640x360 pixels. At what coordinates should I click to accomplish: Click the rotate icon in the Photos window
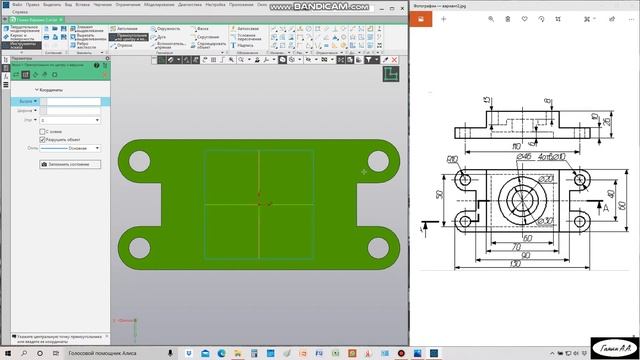click(x=541, y=19)
